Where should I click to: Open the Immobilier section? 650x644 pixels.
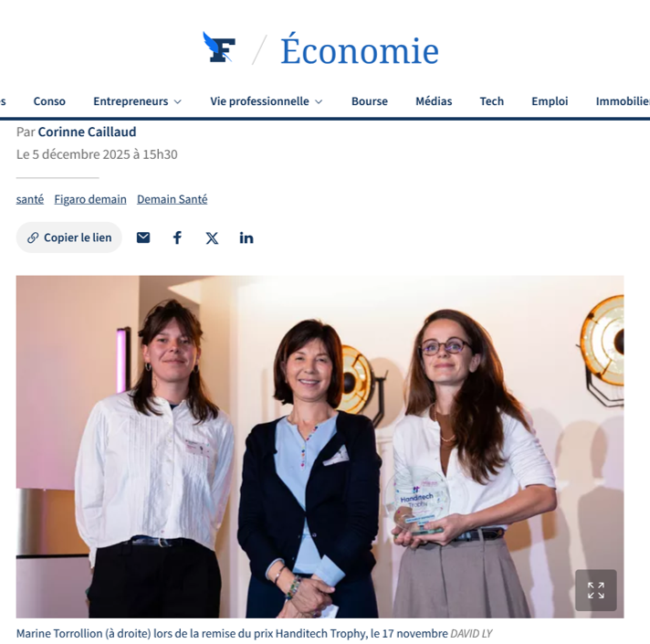pos(623,101)
